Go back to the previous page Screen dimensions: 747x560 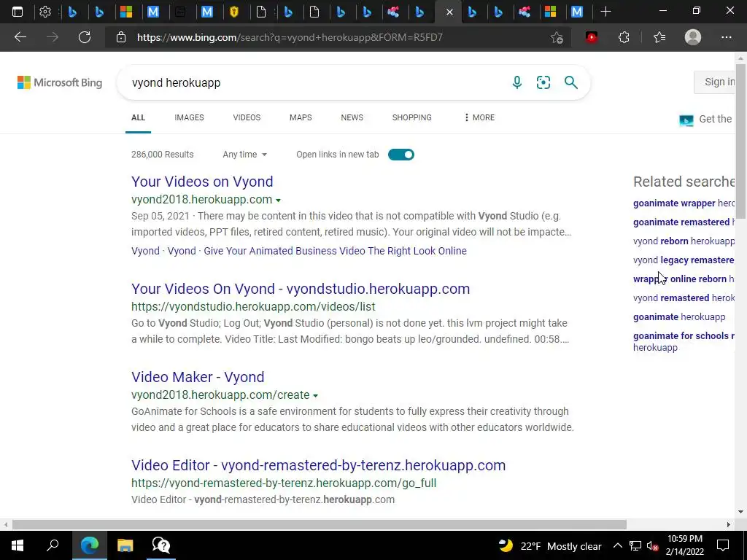click(20, 37)
